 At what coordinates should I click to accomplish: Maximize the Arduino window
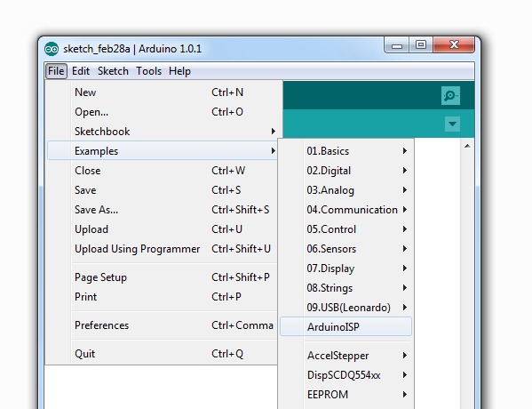point(421,45)
